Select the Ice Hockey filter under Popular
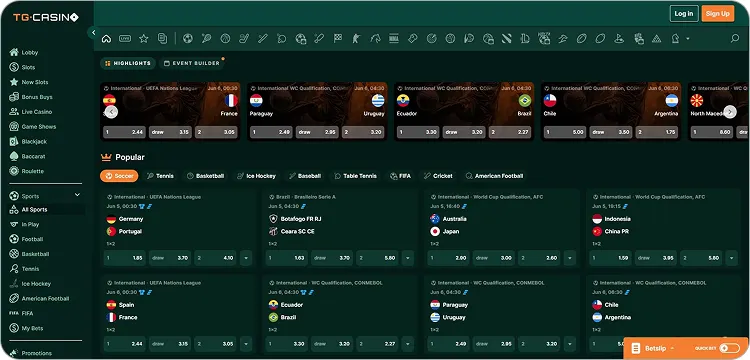The image size is (750, 360). [257, 176]
